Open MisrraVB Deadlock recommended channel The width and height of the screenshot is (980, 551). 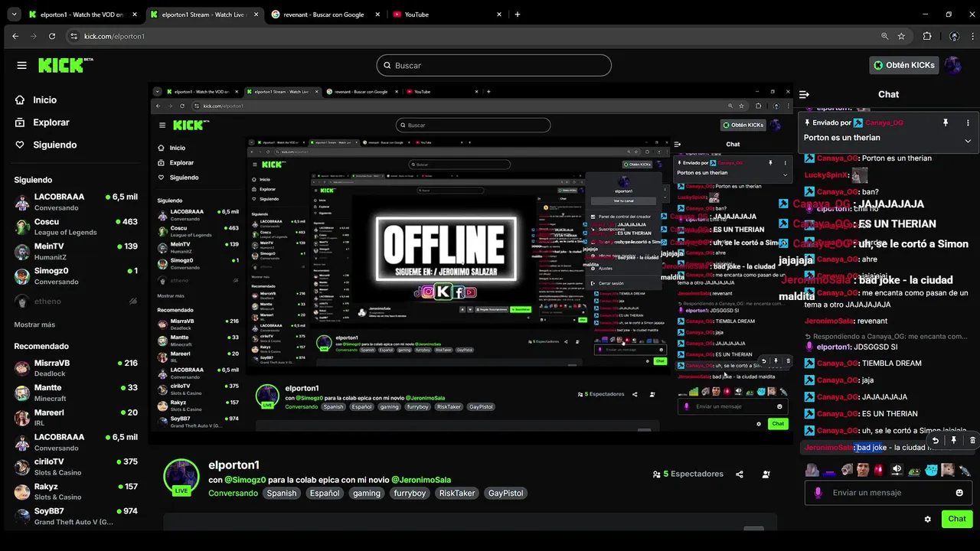[76, 368]
